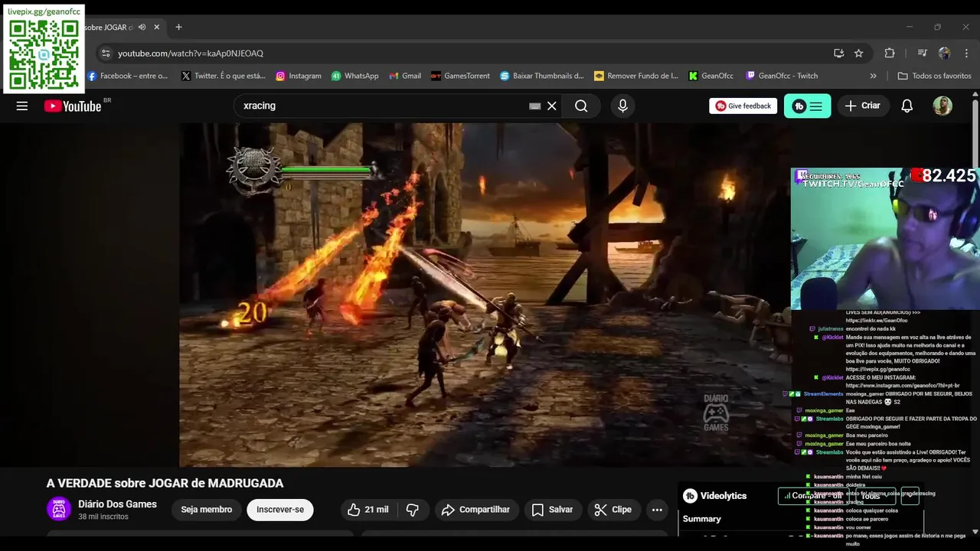Open the YouTube account avatar menu
Viewport: 980px width, 551px height.
tap(942, 106)
